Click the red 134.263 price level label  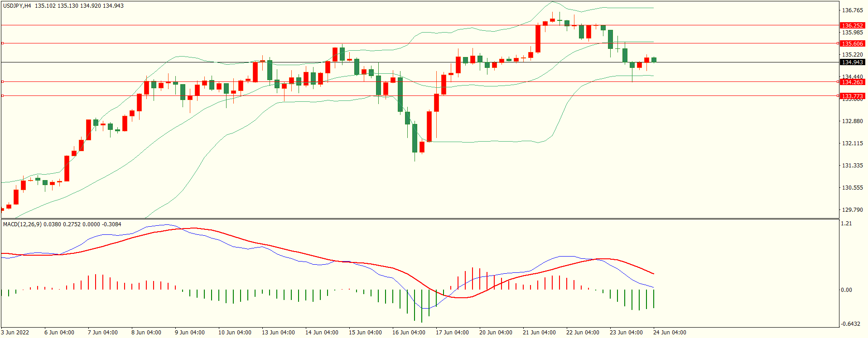click(852, 82)
